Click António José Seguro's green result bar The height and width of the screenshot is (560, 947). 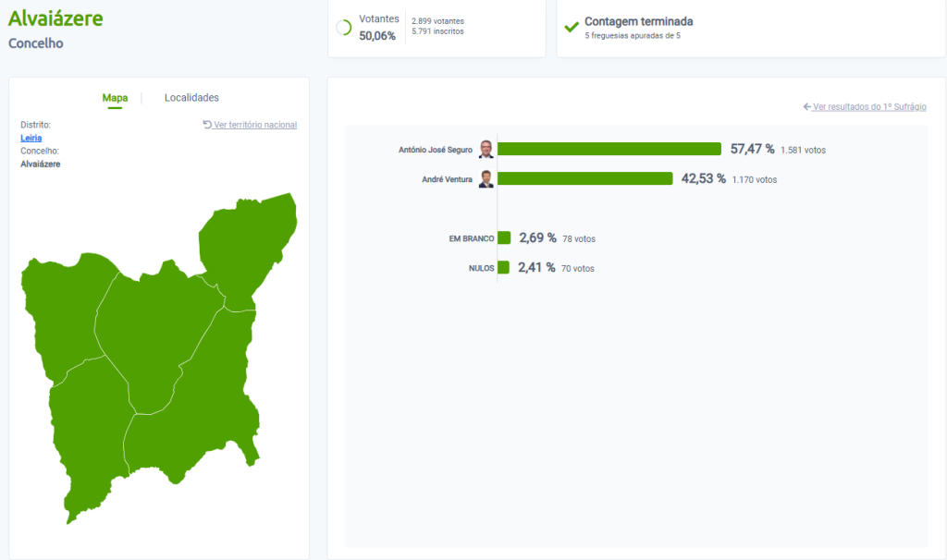coord(609,149)
